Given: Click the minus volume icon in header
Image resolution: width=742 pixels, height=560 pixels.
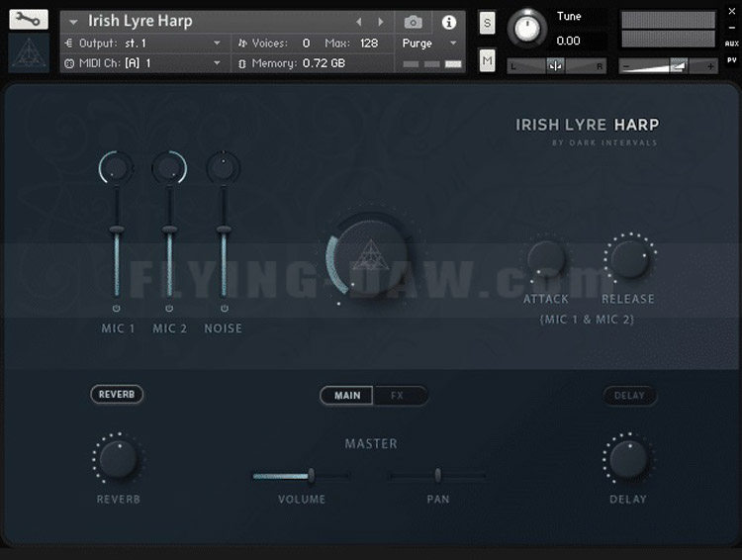Looking at the screenshot, I should pos(626,66).
